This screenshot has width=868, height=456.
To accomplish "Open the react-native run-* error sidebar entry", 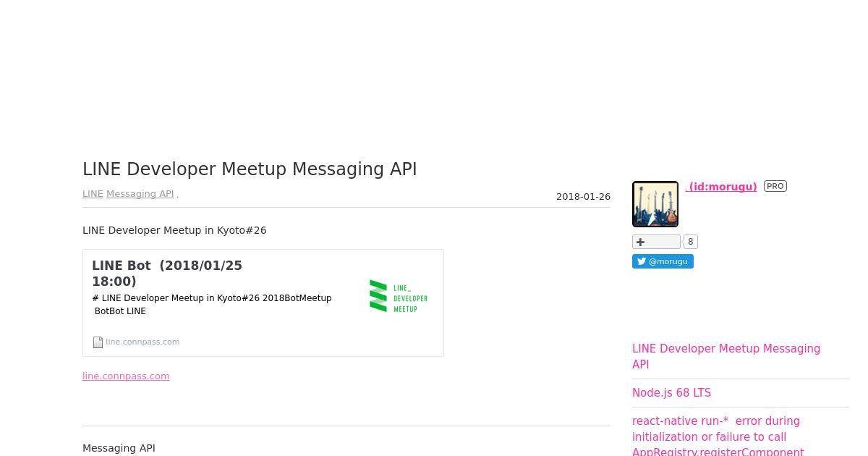I will 718,436.
